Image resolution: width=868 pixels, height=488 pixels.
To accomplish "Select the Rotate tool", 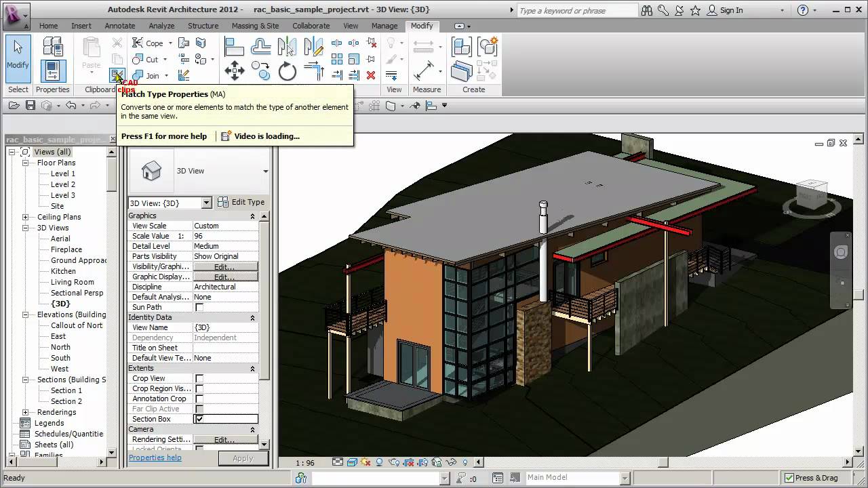I will [287, 70].
